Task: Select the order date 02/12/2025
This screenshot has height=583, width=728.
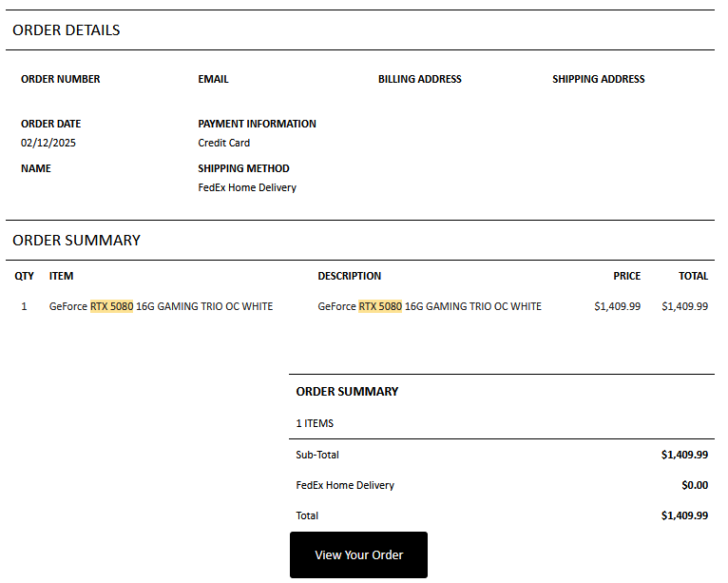Action: pyautogui.click(x=48, y=143)
